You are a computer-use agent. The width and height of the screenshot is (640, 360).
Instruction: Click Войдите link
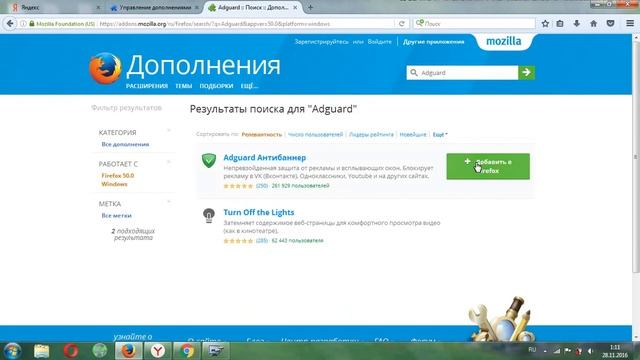(x=380, y=42)
